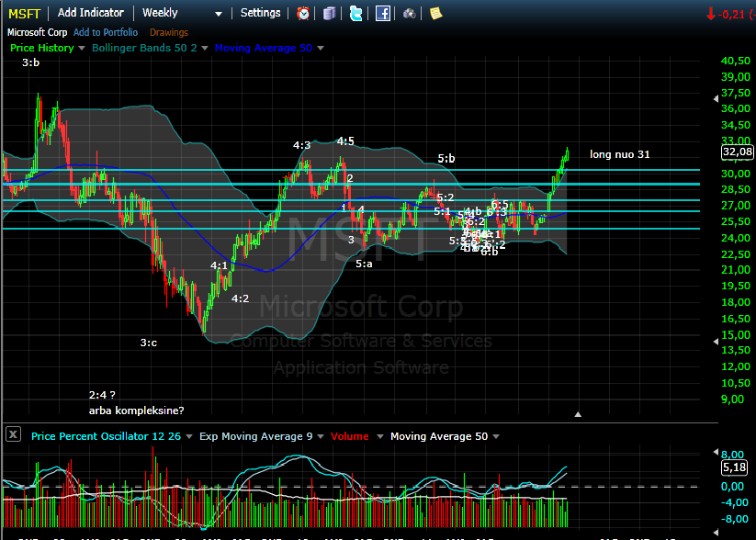This screenshot has height=540, width=756.
Task: Expand Bollinger Bands 50 2 dropdown arrow
Action: pos(205,48)
